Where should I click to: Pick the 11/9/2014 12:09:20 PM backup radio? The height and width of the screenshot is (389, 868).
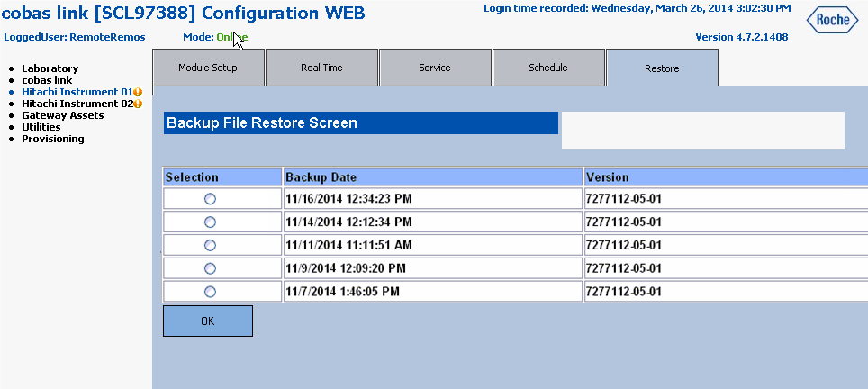[x=210, y=268]
